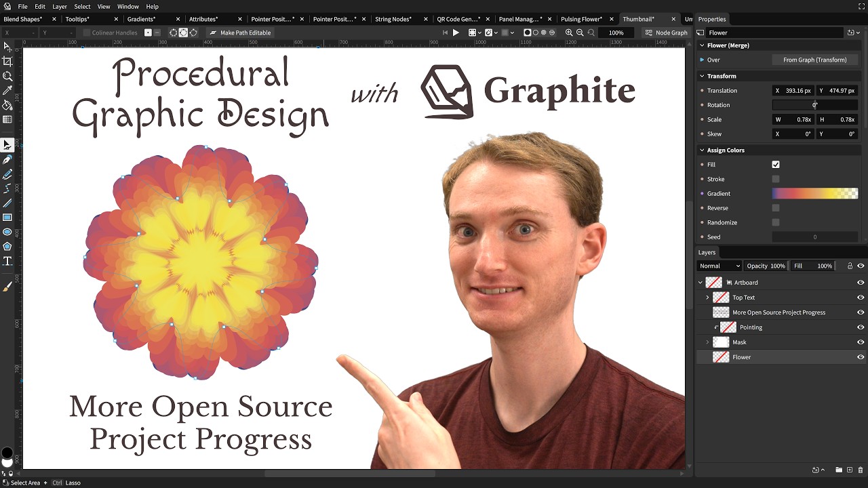Viewport: 868px width, 488px height.
Task: Click the play animation button
Action: click(x=456, y=33)
